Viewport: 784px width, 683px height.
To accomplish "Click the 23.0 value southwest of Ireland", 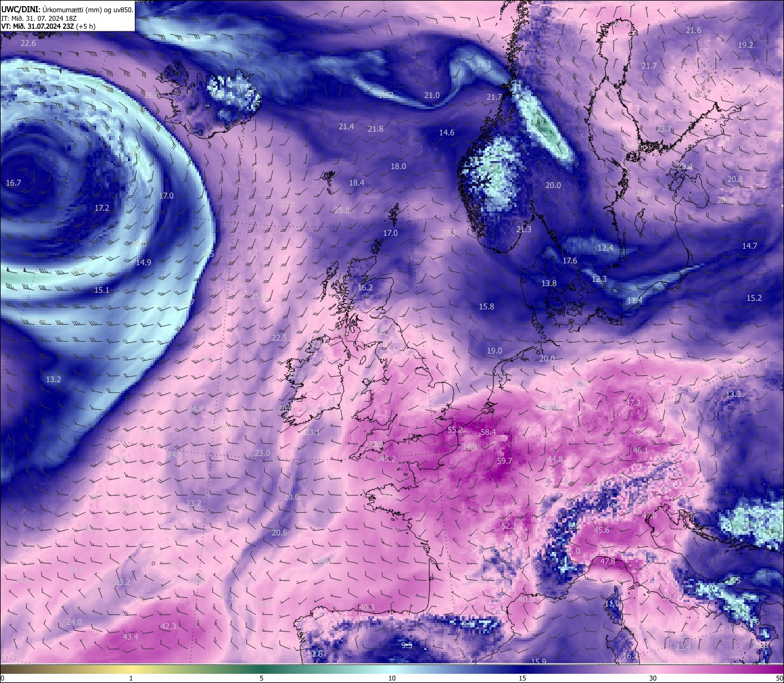I will coord(262,453).
